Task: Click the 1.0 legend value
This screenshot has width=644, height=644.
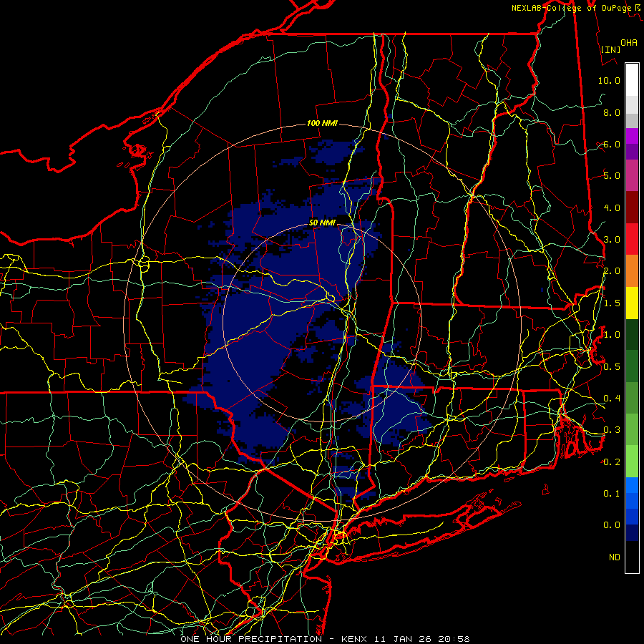Action: [612, 334]
